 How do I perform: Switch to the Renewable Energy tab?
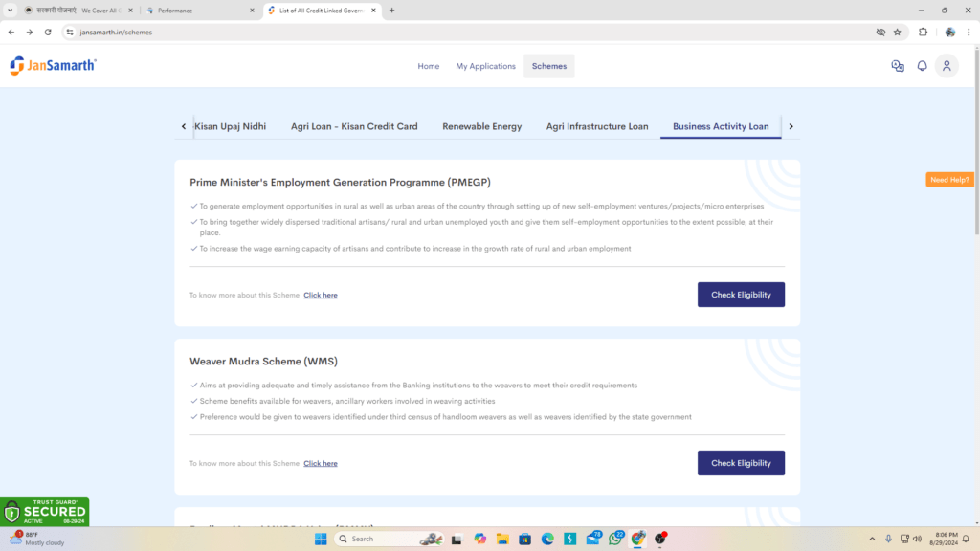pos(482,126)
